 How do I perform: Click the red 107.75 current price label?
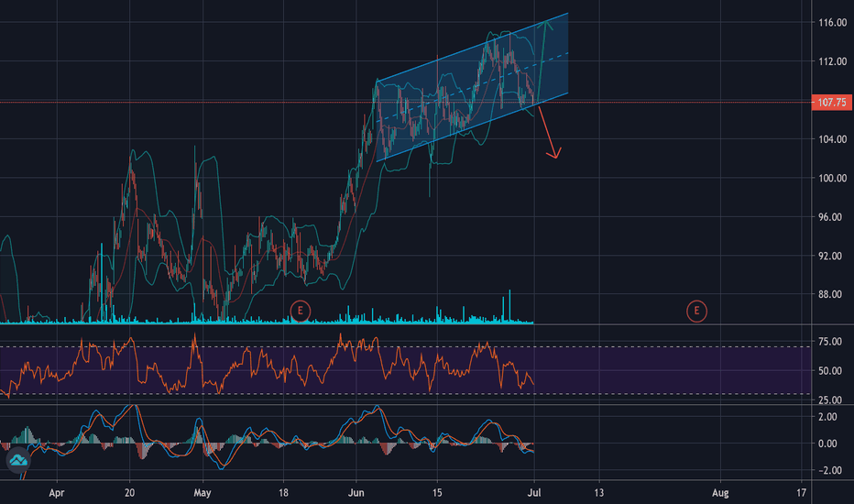(x=832, y=103)
